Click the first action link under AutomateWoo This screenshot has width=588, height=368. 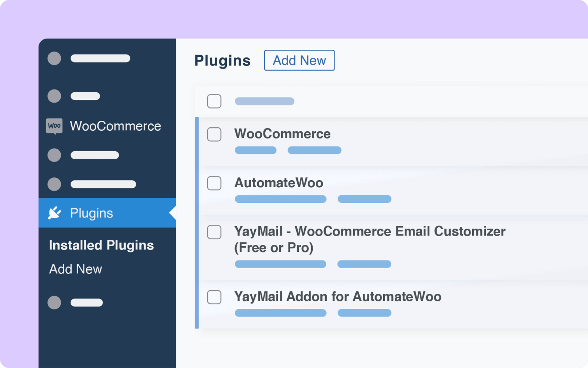point(280,199)
